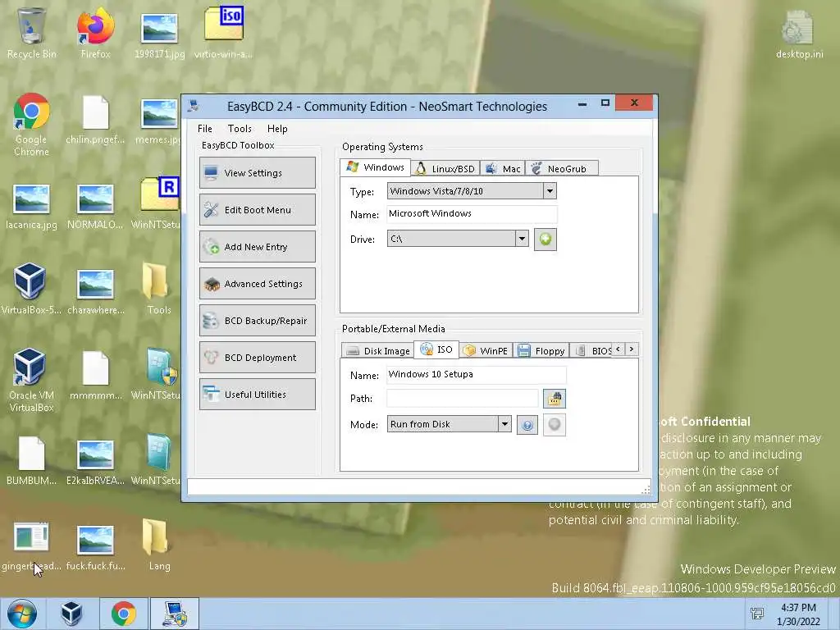Select the Firefox desktop shortcut
This screenshot has width=840, height=630.
95,33
